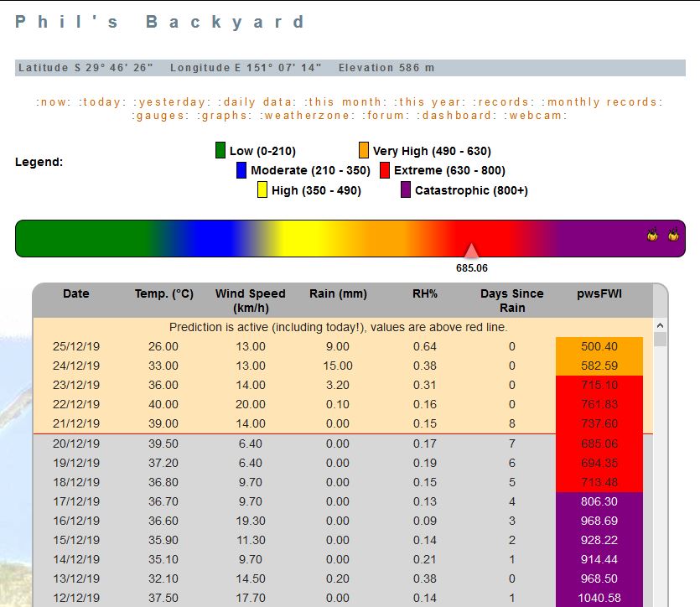Image resolution: width=700 pixels, height=607 pixels.
Task: Click the rightmost fire icon on gauge
Action: coord(673,236)
